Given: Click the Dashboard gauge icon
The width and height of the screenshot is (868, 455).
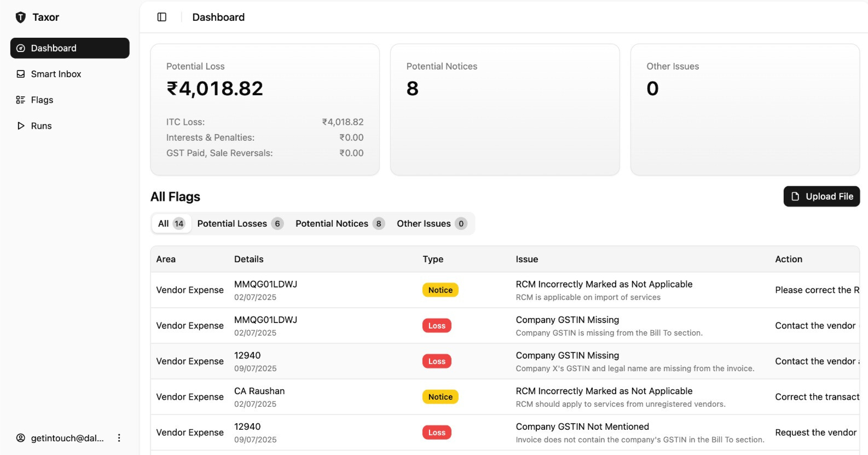Looking at the screenshot, I should (21, 48).
